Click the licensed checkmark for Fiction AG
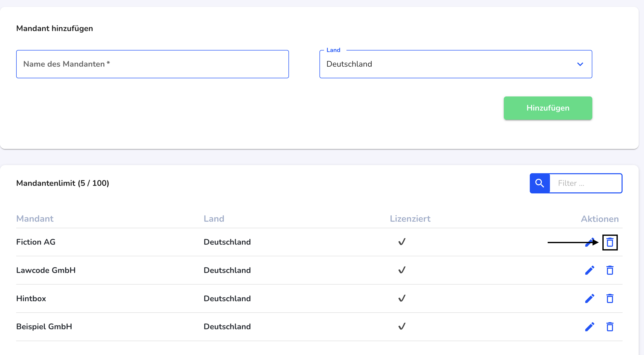The width and height of the screenshot is (644, 355). coord(402,242)
